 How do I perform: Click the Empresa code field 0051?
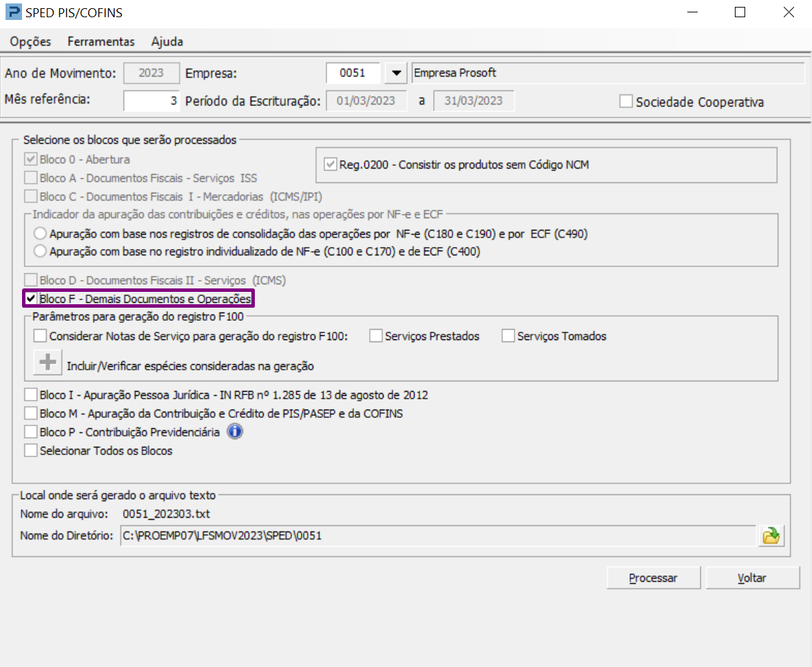pos(353,73)
